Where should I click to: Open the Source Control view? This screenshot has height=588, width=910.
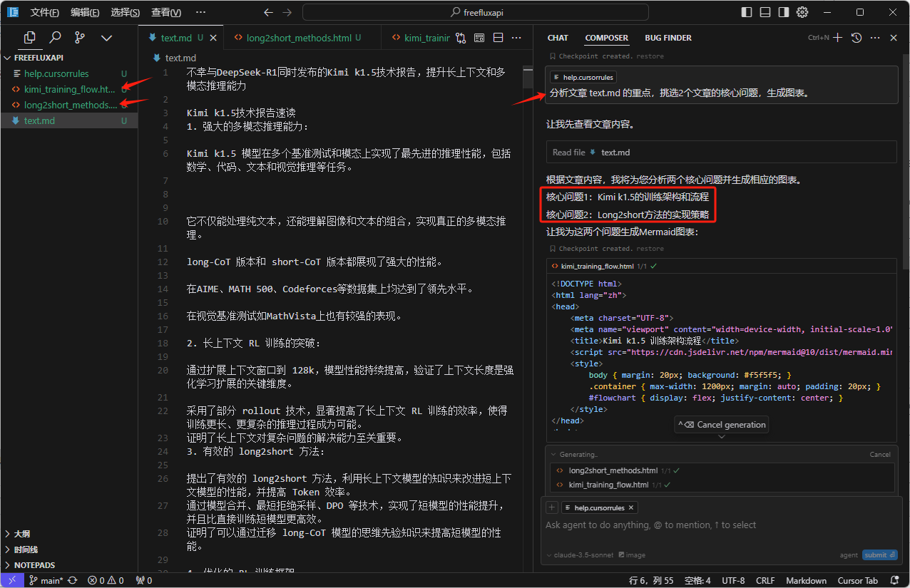tap(80, 38)
